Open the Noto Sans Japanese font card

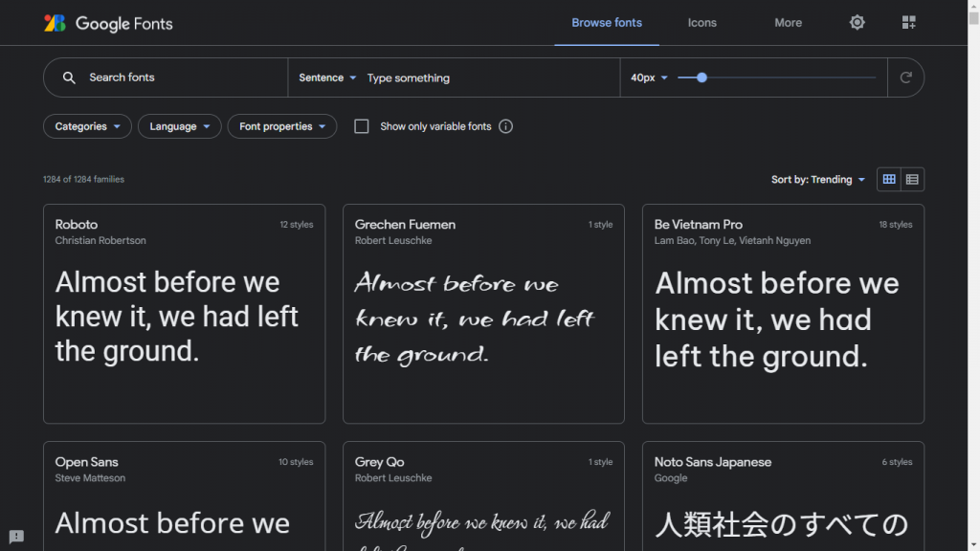point(783,496)
